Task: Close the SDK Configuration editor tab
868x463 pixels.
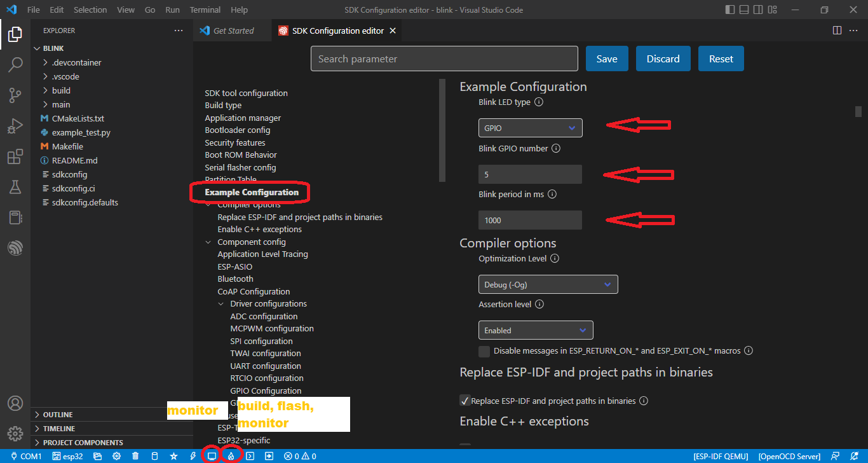Action: click(393, 31)
